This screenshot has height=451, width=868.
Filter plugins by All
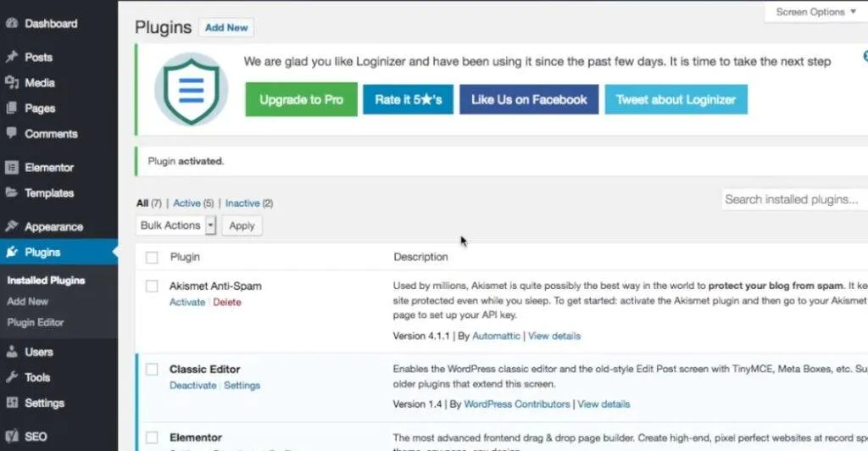pyautogui.click(x=142, y=203)
